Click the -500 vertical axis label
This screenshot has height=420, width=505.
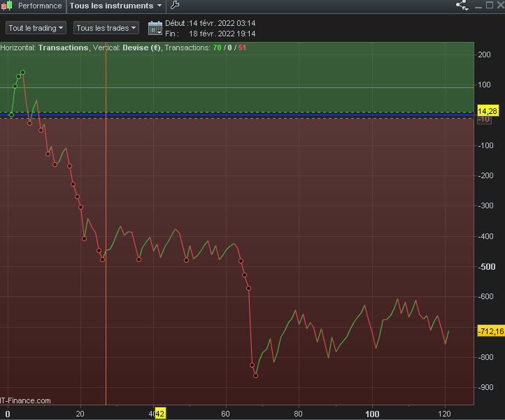tap(486, 267)
